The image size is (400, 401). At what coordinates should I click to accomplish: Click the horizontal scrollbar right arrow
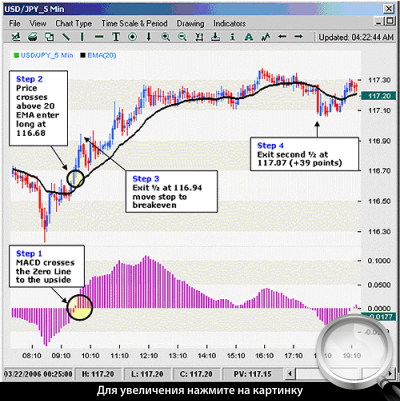click(390, 373)
